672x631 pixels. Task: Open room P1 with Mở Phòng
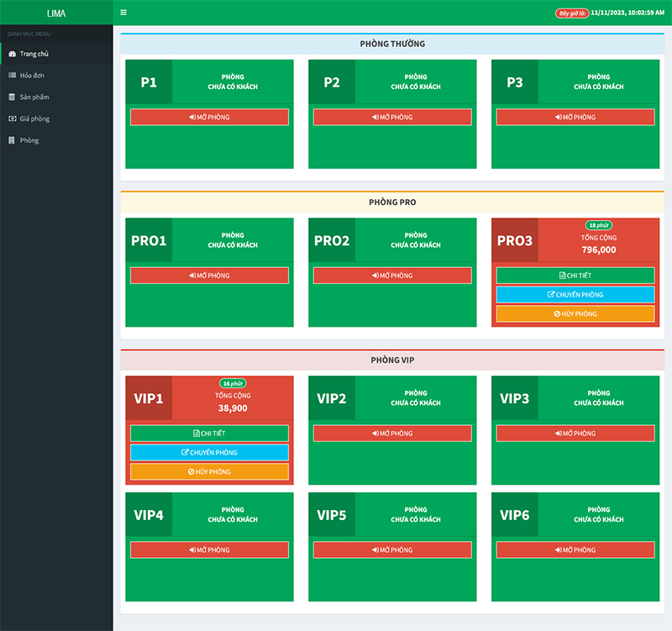point(209,117)
